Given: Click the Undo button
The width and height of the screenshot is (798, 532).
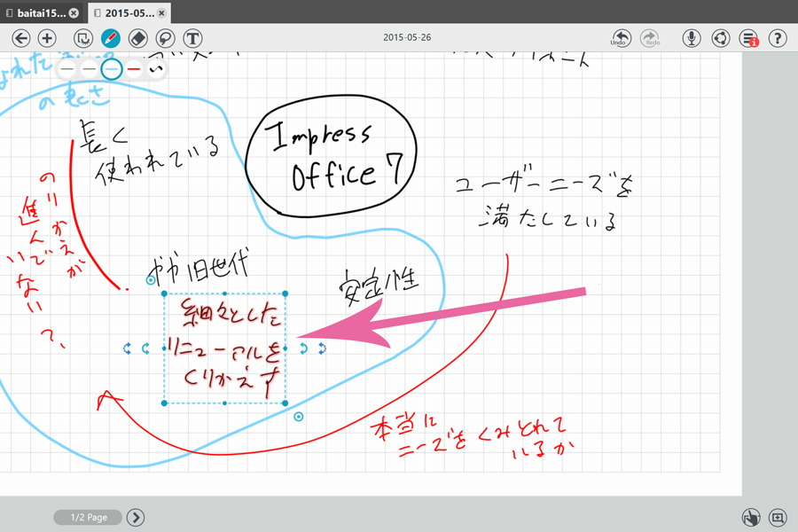Looking at the screenshot, I should (621, 38).
